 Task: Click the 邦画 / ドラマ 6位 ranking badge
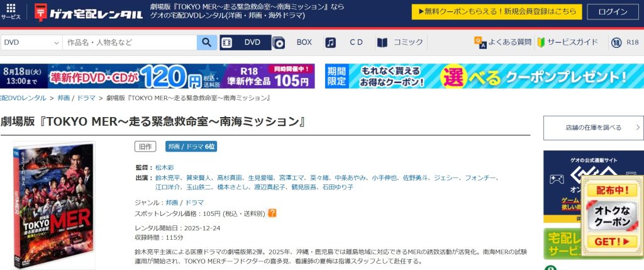[x=191, y=146]
